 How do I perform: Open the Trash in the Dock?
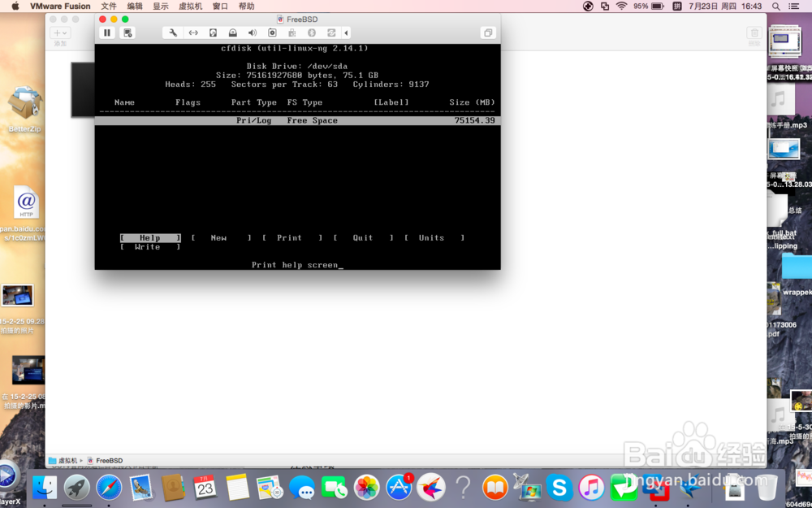pyautogui.click(x=767, y=488)
